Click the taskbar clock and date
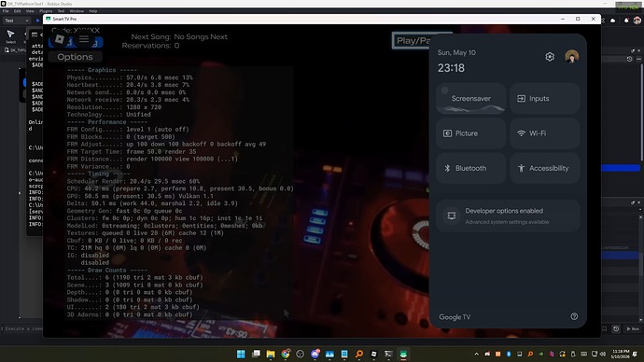The height and width of the screenshot is (362, 644). click(621, 354)
